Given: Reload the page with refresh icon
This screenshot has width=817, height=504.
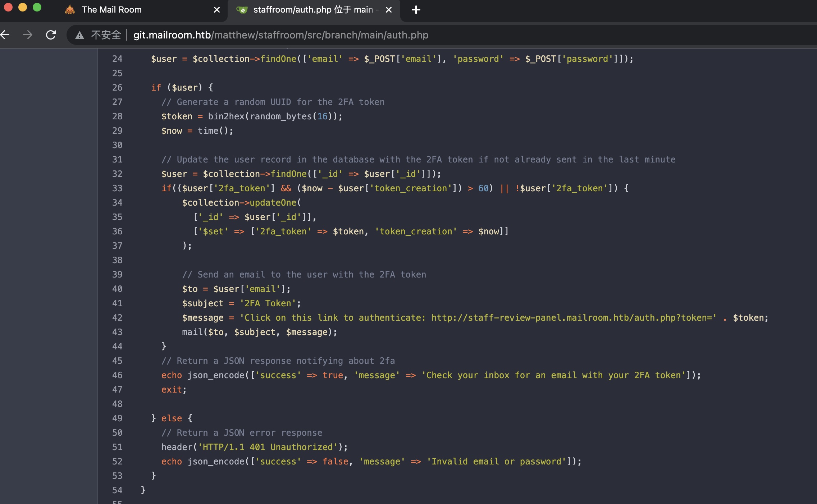Looking at the screenshot, I should click(51, 35).
